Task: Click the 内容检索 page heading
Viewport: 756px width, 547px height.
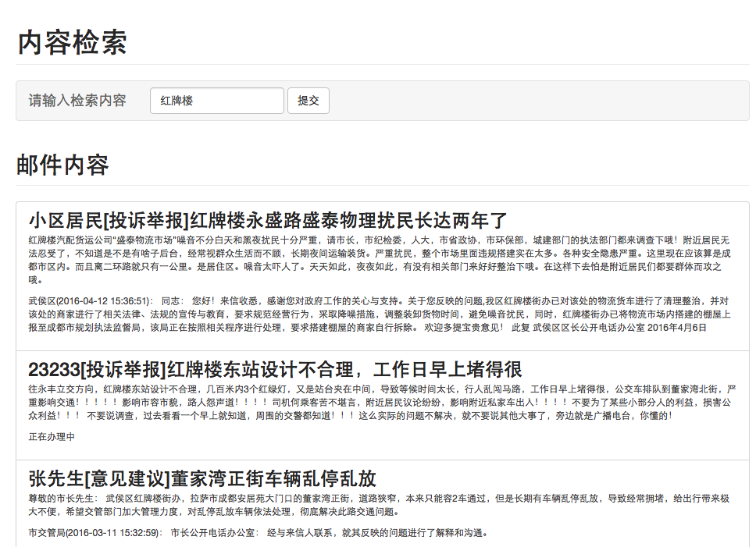Action: point(73,42)
